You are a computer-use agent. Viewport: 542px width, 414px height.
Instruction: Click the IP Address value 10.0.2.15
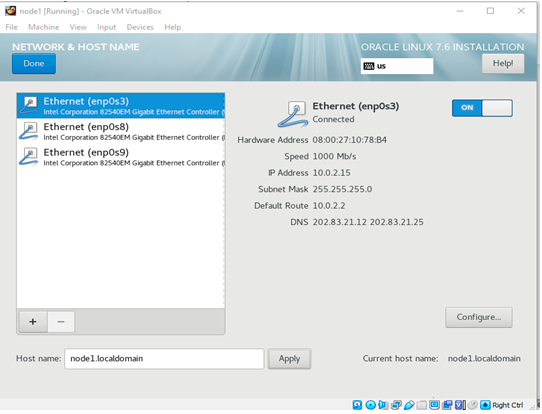[x=331, y=173]
